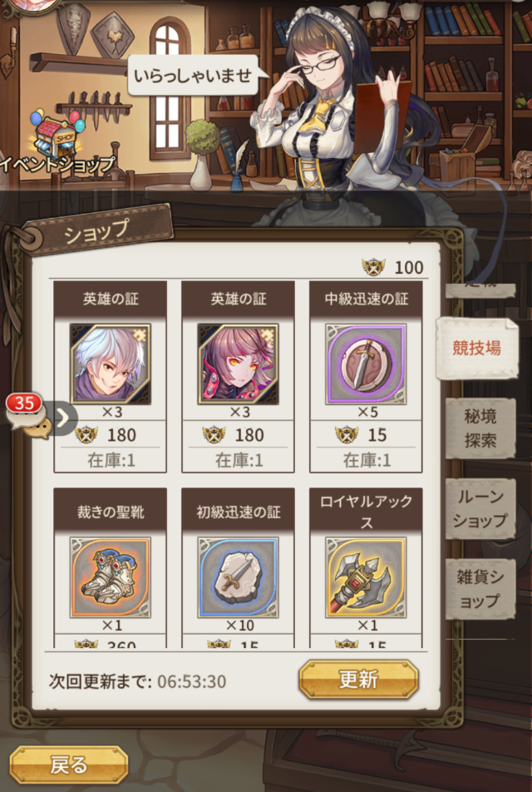Viewport: 532px width, 792px height.
Task: Click the 更新 refresh button
Action: tap(358, 680)
